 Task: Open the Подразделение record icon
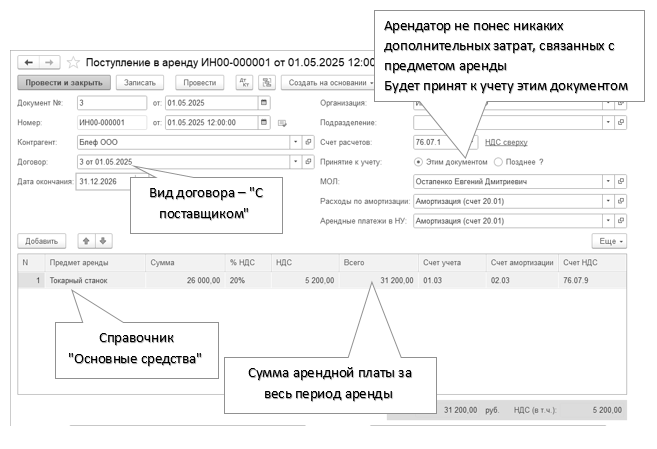tap(621, 122)
